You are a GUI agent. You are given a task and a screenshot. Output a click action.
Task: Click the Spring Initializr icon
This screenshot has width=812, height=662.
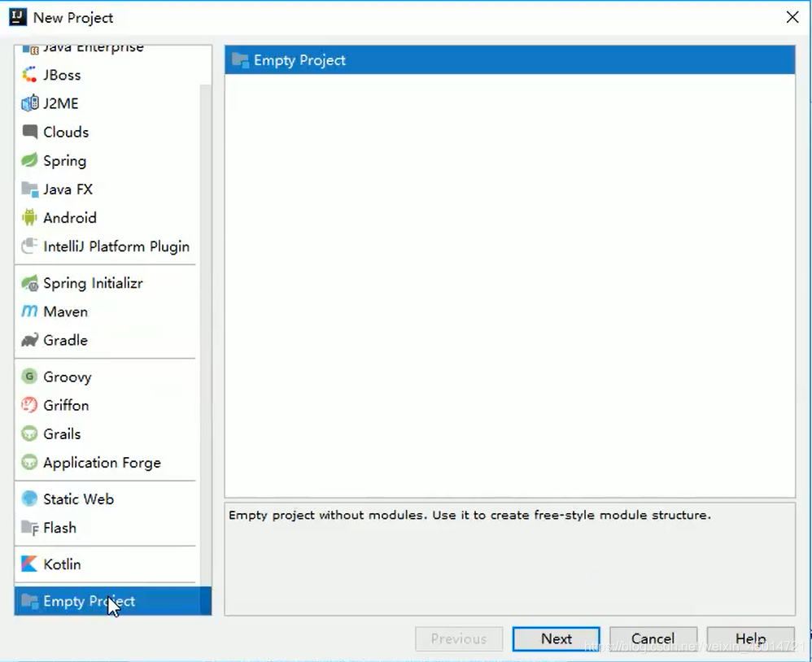point(29,283)
